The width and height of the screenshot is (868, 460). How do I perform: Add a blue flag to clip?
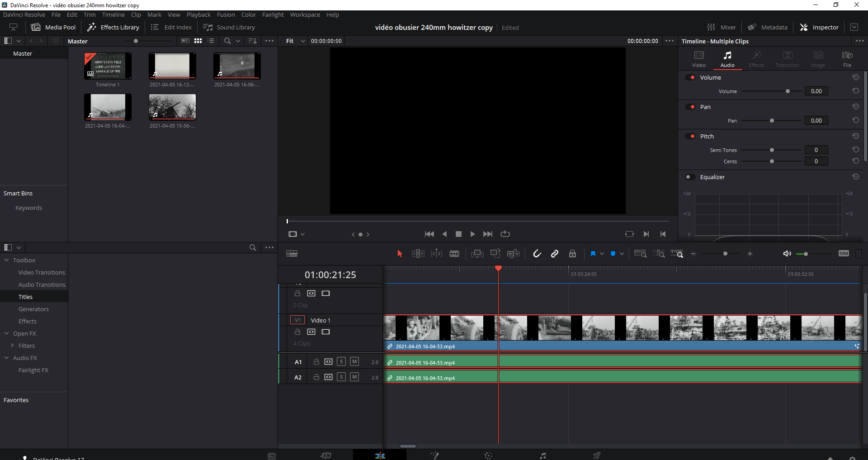click(593, 254)
